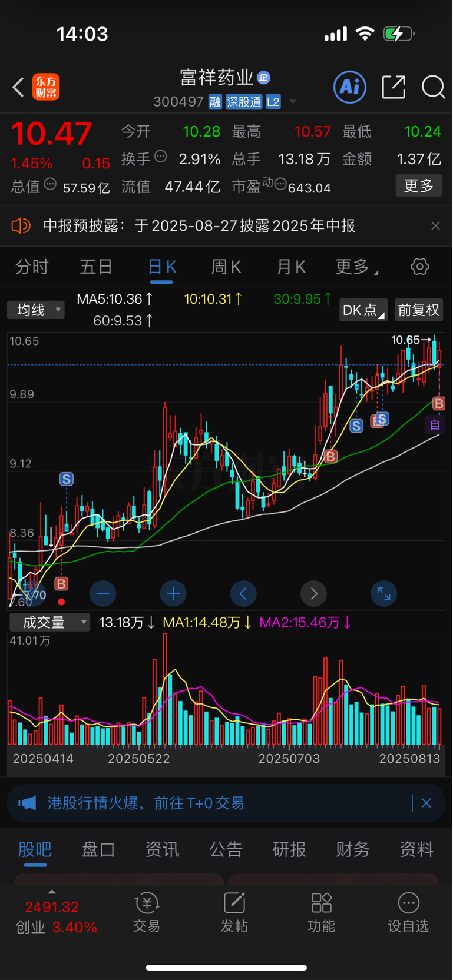Switch to 分时 chart tab
Image resolution: width=453 pixels, height=980 pixels.
pos(32,267)
